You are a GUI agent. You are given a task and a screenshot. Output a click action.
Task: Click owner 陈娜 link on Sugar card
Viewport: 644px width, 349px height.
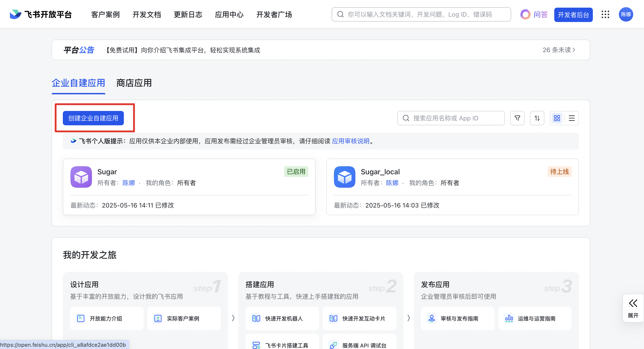coord(129,183)
